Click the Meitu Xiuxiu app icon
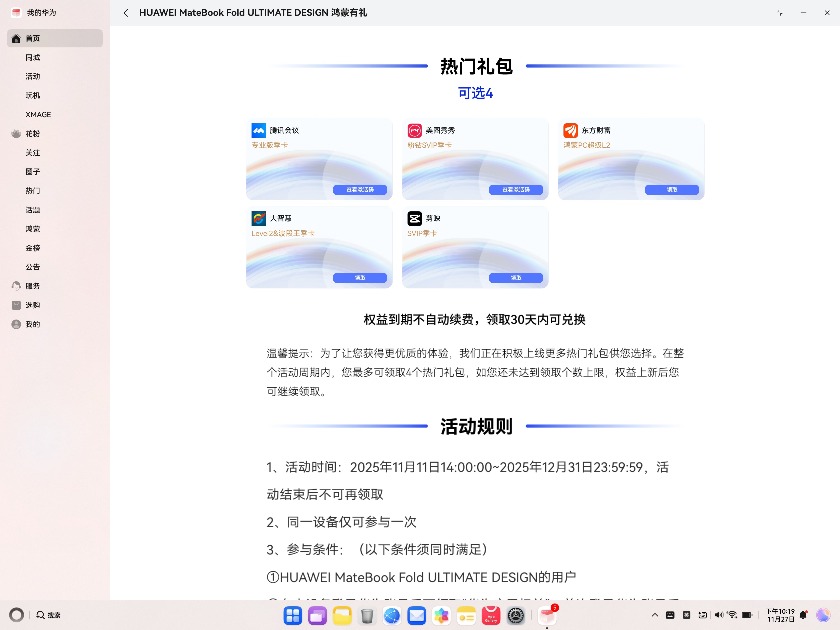 [x=414, y=130]
